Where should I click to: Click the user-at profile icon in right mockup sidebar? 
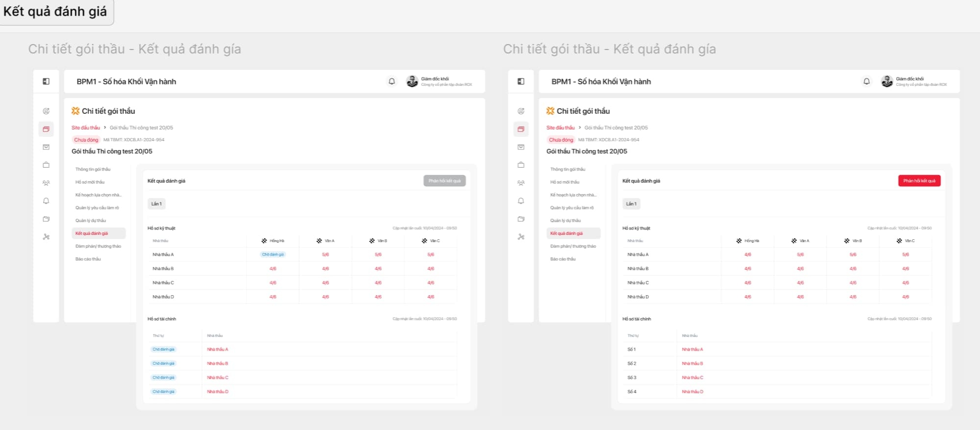pos(521,111)
